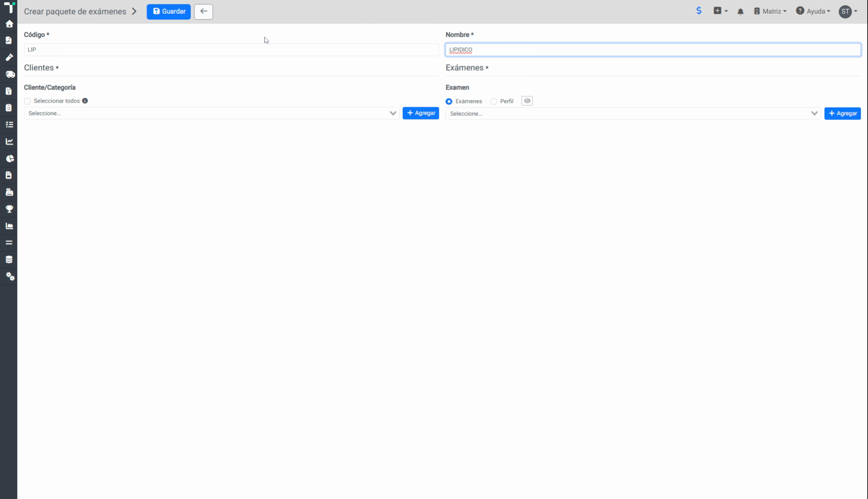Click the Guardar button
This screenshot has height=499, width=868.
point(169,11)
